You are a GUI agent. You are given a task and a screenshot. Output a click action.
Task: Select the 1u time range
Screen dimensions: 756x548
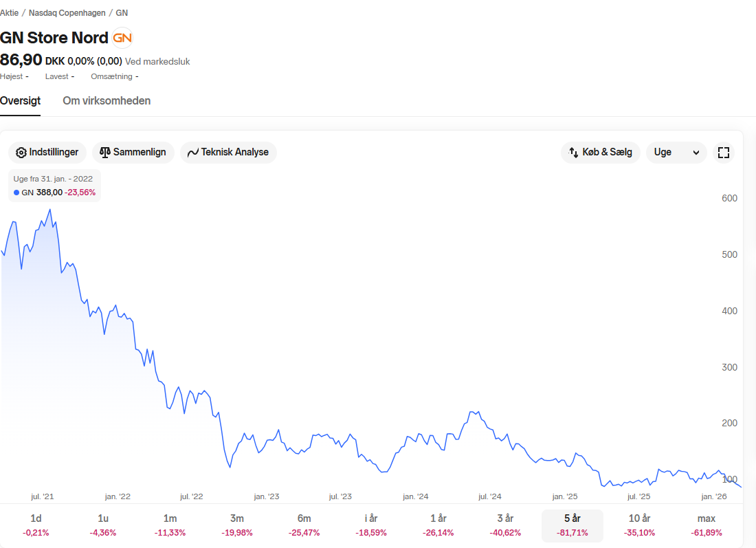(102, 525)
